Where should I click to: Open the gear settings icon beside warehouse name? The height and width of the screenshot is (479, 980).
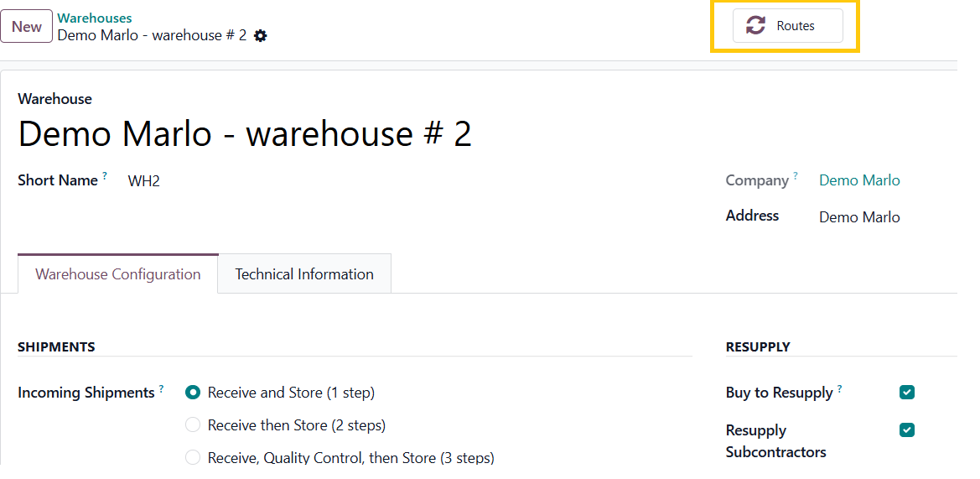tap(261, 36)
